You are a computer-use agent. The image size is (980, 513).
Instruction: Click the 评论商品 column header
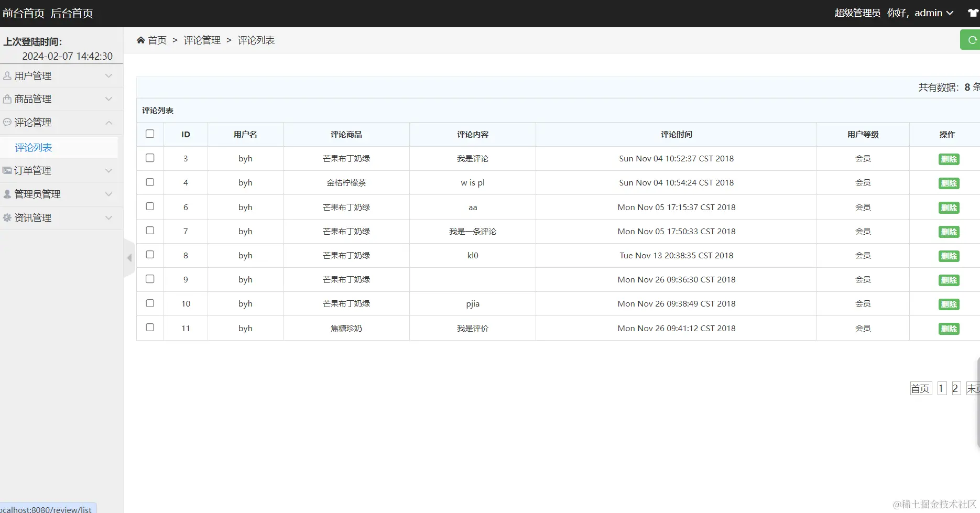[x=346, y=135]
